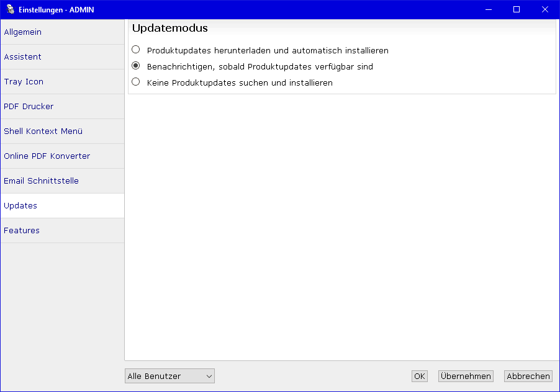Choose 'Benachrichtigen, sobald Produktupdates verfügbar sind' radio
This screenshot has width=560, height=392.
tap(136, 66)
